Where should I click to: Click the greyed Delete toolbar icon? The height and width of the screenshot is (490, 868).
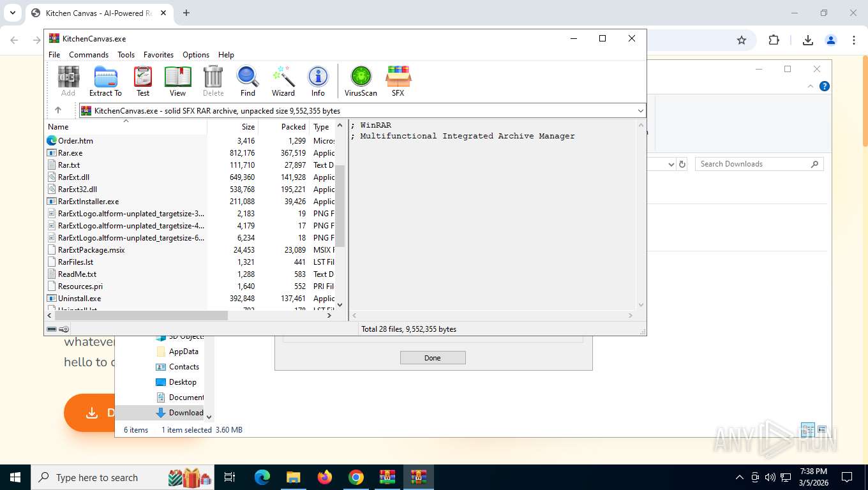(213, 81)
